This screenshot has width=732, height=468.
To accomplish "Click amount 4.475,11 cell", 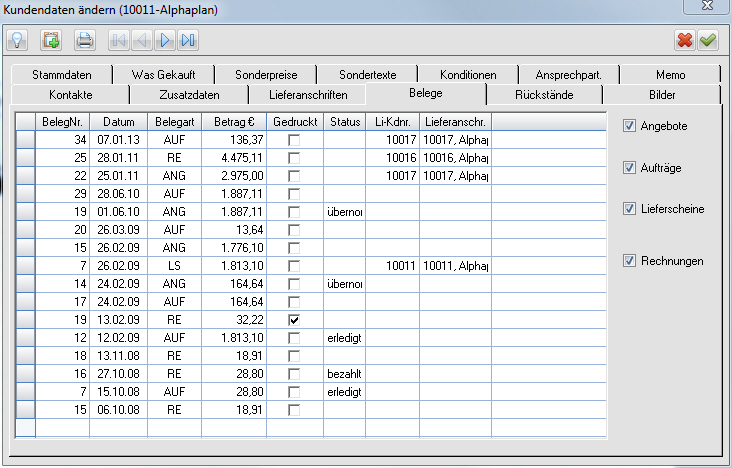I will (x=234, y=158).
